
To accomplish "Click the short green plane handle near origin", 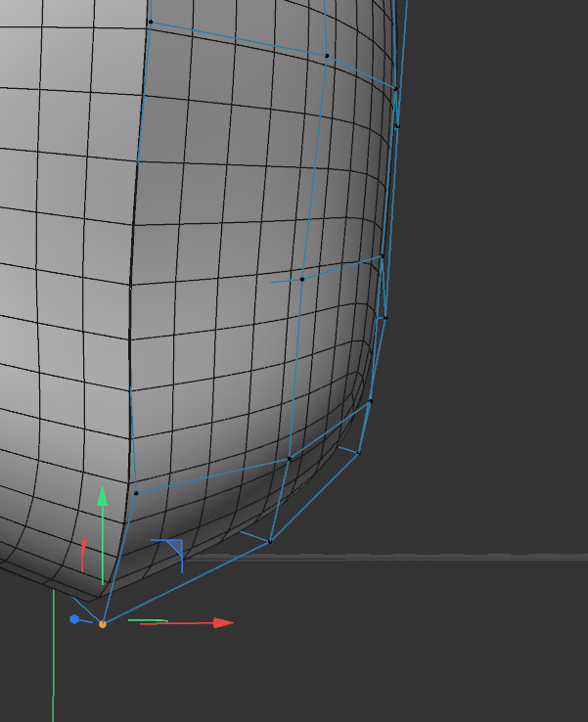I will pyautogui.click(x=148, y=620).
